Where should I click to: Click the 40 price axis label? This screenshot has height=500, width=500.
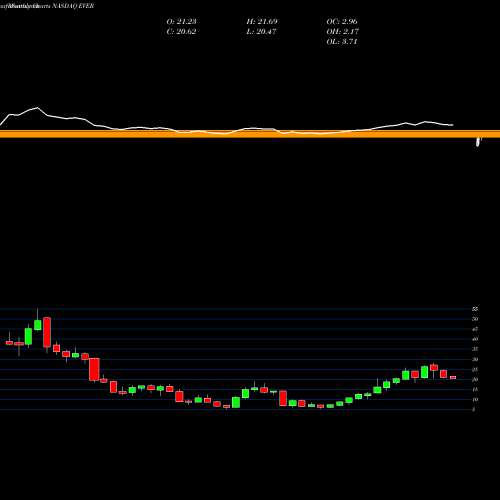pos(475,339)
